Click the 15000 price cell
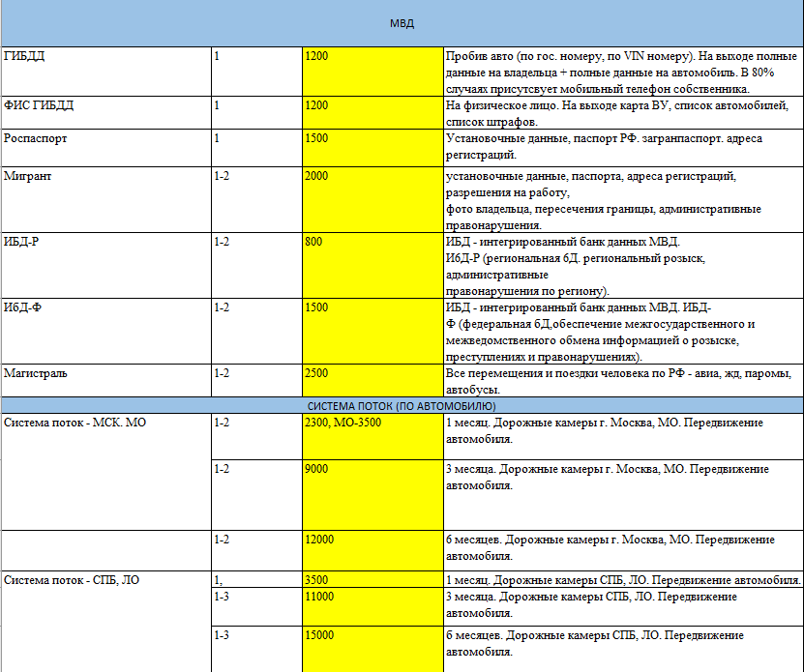804x672 pixels. coord(372,649)
